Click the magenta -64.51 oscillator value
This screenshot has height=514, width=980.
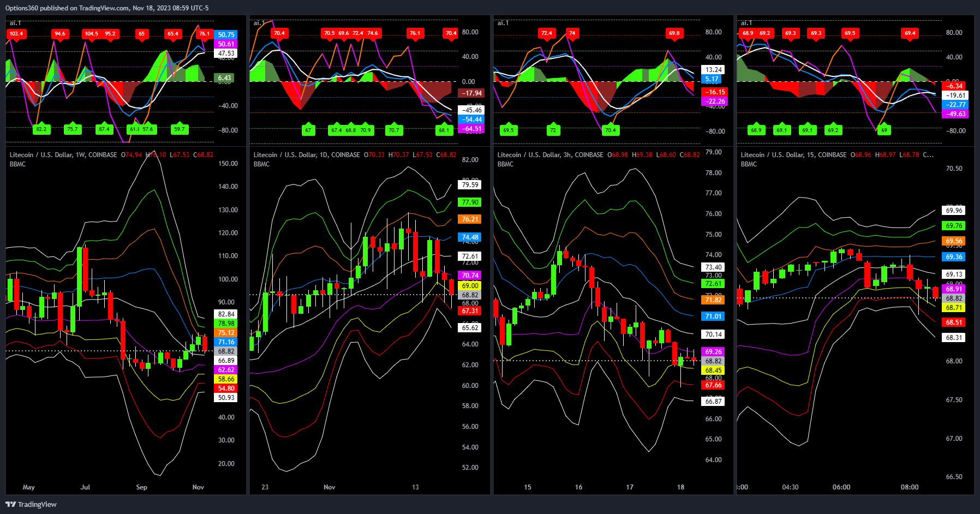pyautogui.click(x=471, y=129)
